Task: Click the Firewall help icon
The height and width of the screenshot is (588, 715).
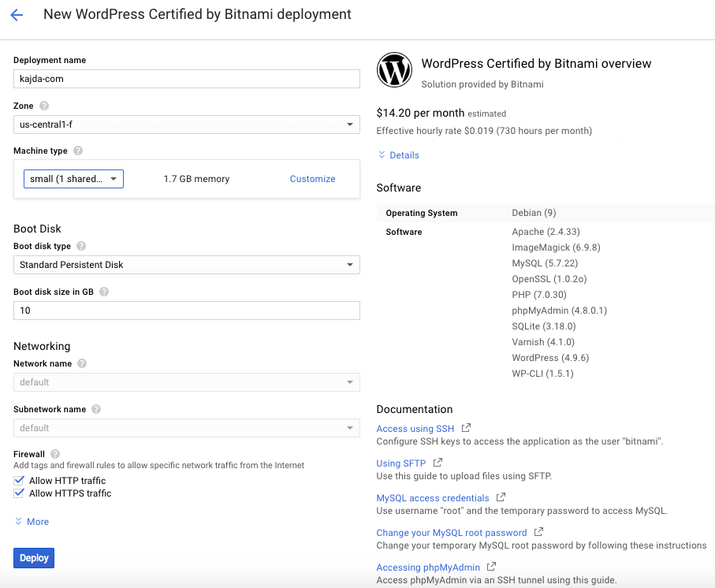Action: [x=55, y=454]
